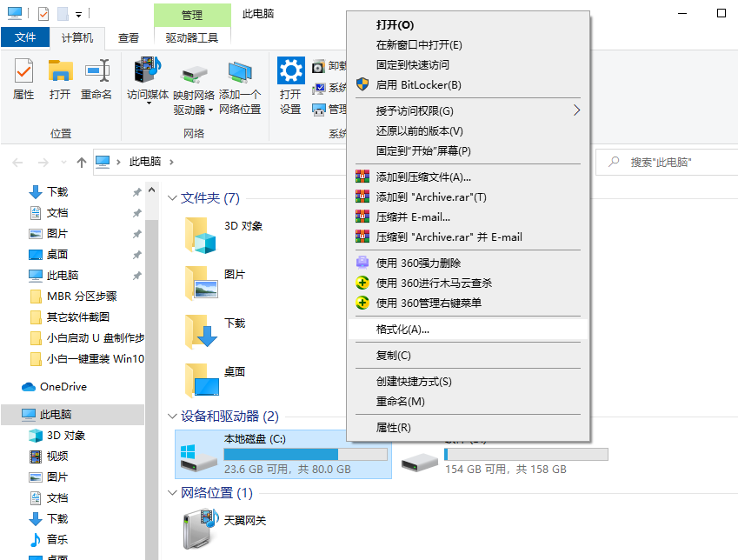Open the 天翼网关 network location icon
This screenshot has width=738, height=560.
tap(201, 526)
